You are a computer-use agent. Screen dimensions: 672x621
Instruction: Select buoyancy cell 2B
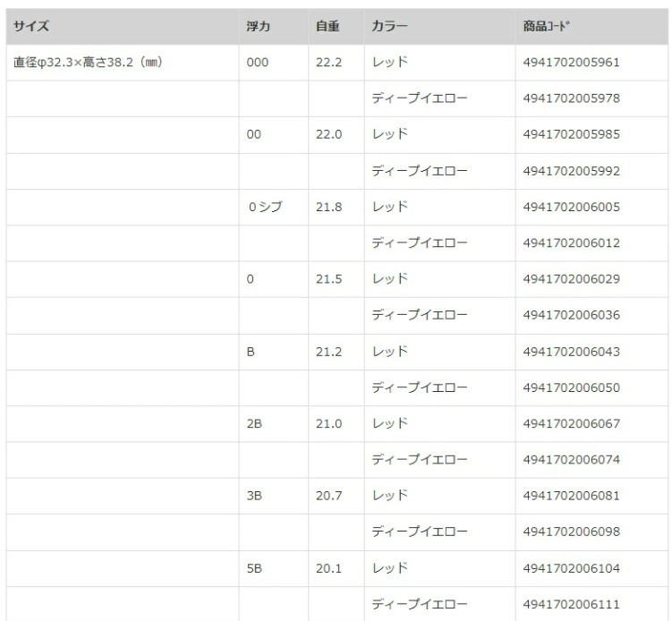coord(254,423)
